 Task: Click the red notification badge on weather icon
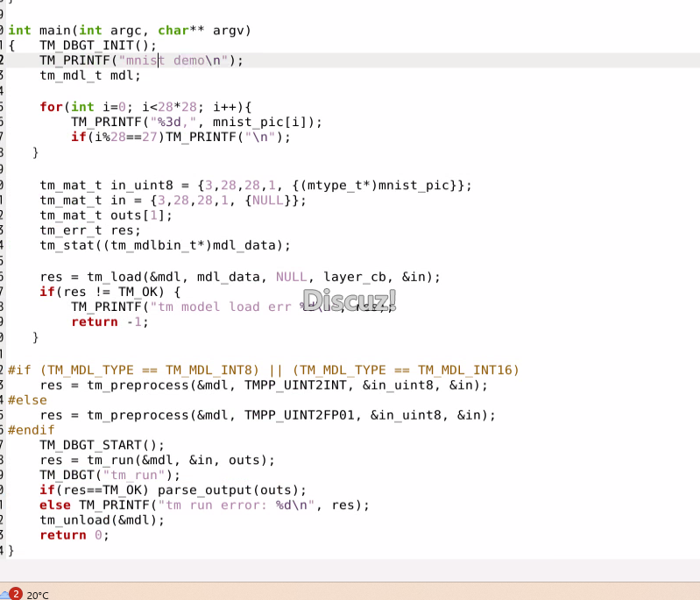(x=15, y=593)
